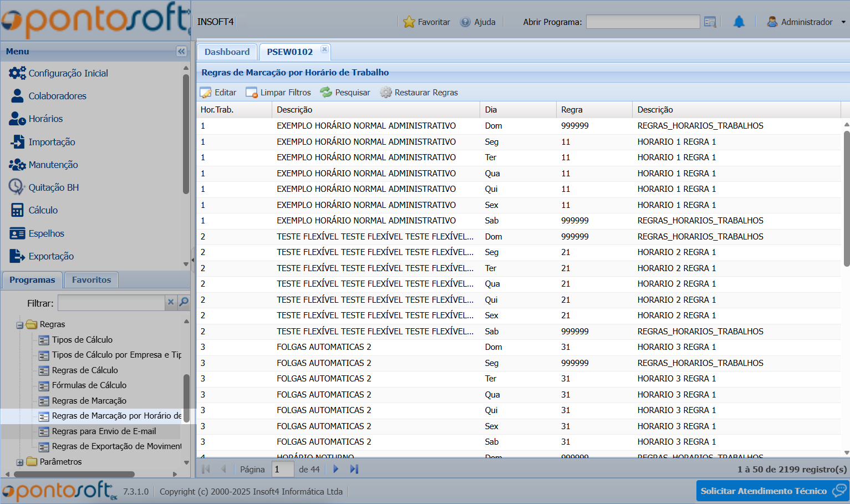
Task: Click the Restaurar Regras gear icon
Action: 386,93
